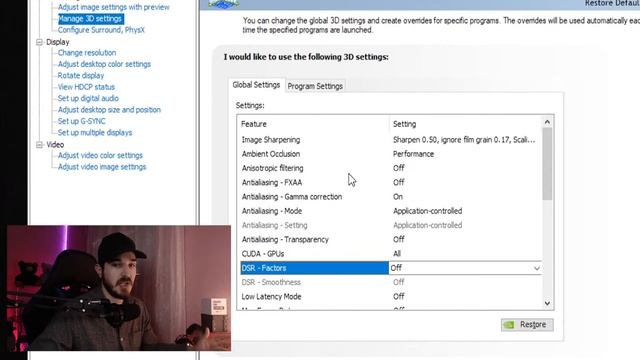Switch to the Program Settings tab
640x360 pixels.
pyautogui.click(x=315, y=86)
